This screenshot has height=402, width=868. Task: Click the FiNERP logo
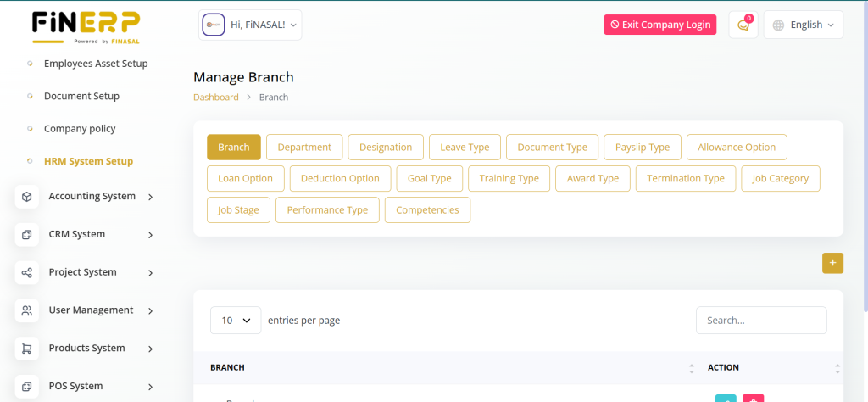pyautogui.click(x=86, y=27)
